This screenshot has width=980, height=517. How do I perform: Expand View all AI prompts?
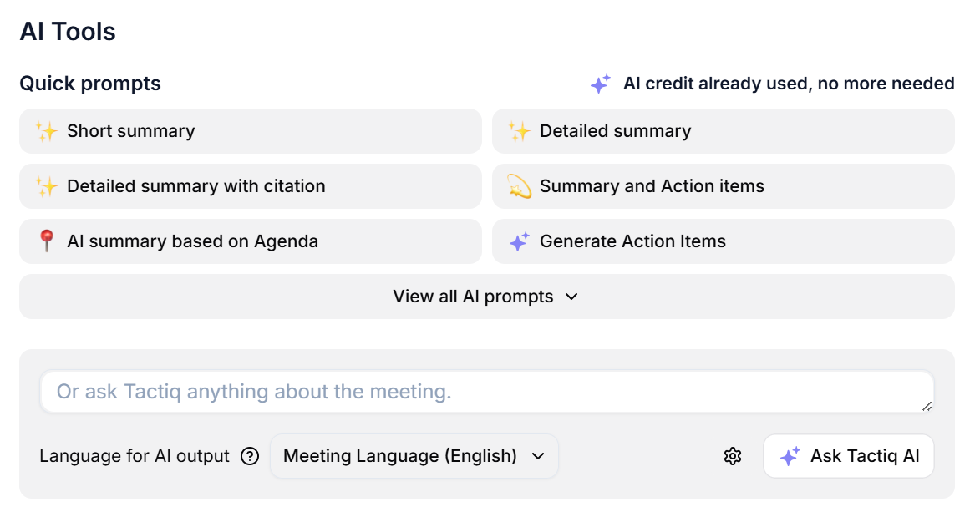(x=473, y=297)
